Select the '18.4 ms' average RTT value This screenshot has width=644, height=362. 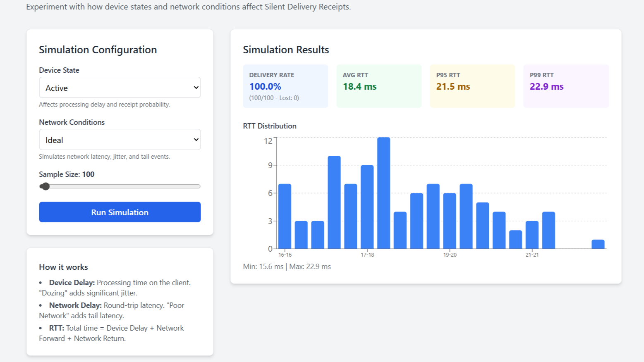point(360,86)
